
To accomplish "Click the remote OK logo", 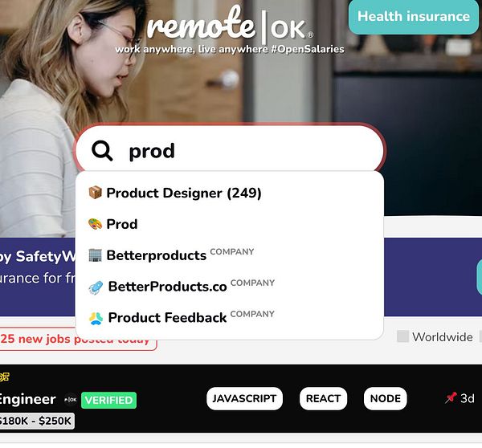I will coord(230,26).
